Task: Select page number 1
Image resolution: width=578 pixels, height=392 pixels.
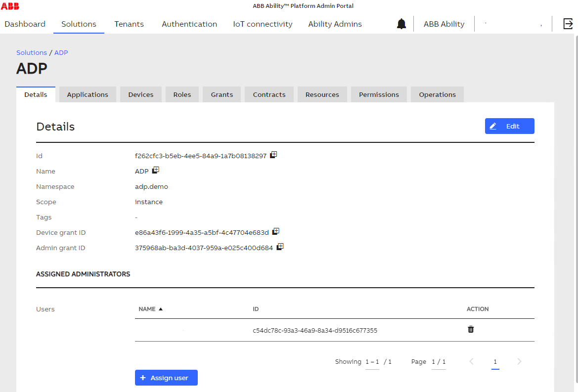Action: (x=495, y=362)
